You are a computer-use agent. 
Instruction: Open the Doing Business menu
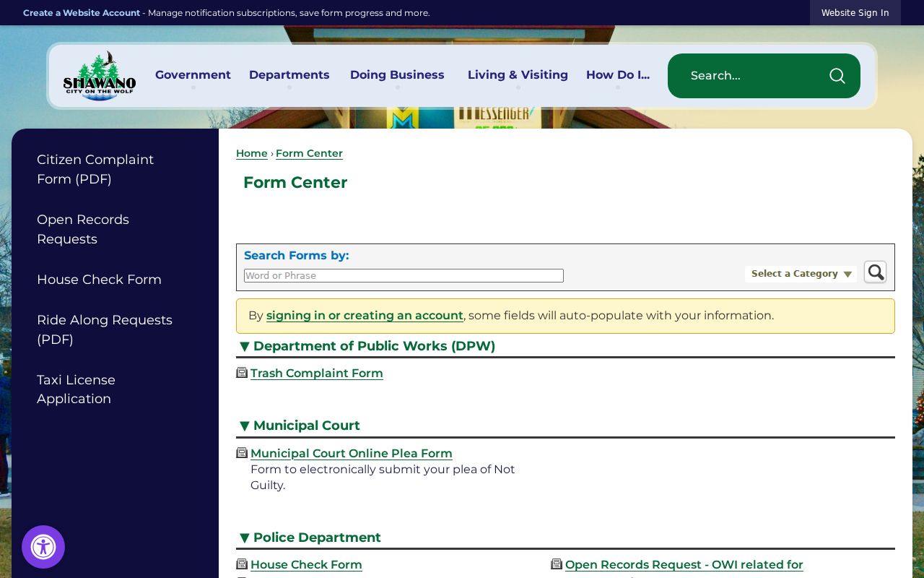point(397,75)
